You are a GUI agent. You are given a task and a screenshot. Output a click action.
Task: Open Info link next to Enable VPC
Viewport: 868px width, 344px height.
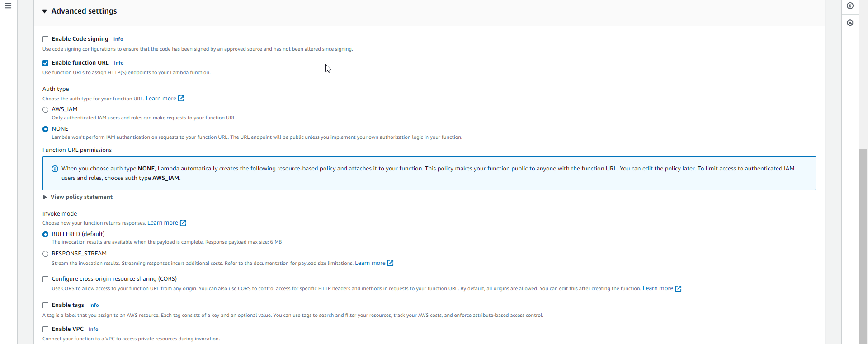click(93, 330)
